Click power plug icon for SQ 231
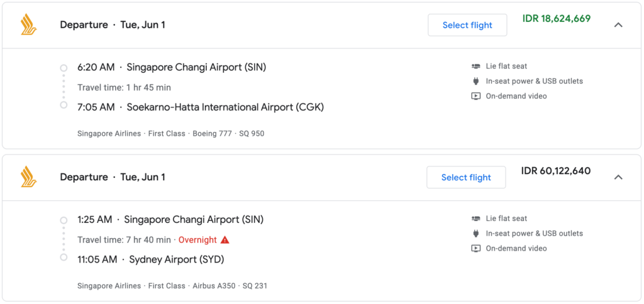 (x=475, y=234)
